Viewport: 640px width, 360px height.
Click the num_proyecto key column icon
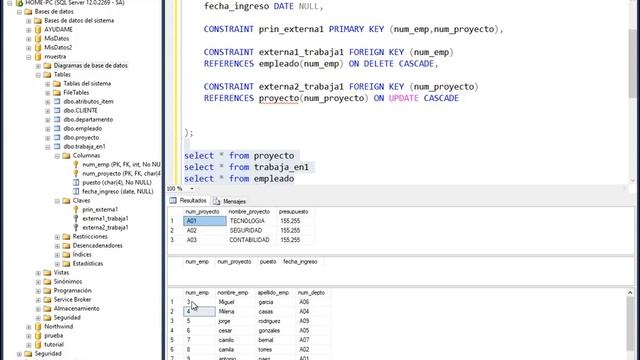tap(76, 173)
